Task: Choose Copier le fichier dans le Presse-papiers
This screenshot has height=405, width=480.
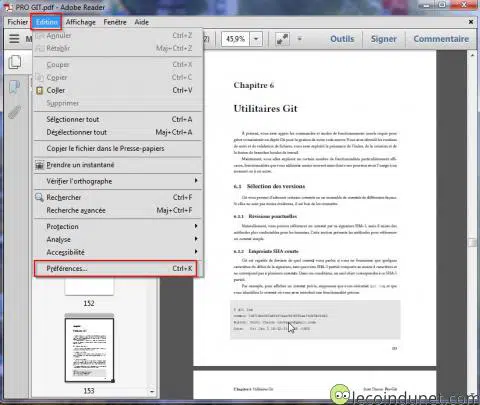Action: [118, 149]
